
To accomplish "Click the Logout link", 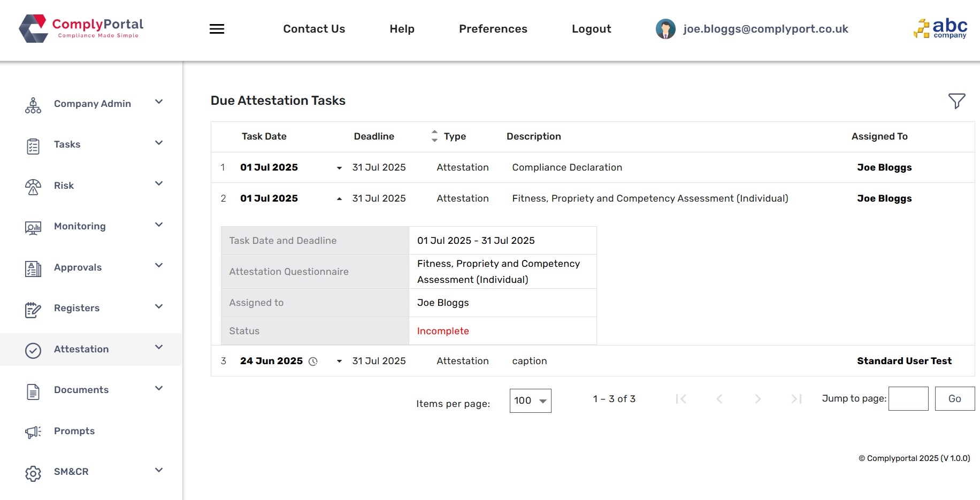I will (591, 29).
